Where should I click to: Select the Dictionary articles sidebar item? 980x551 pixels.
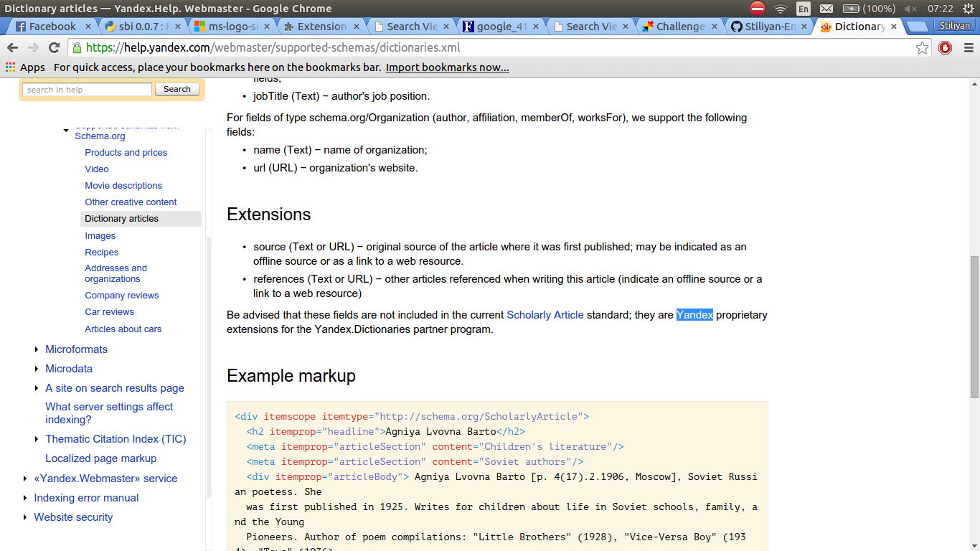point(141,219)
